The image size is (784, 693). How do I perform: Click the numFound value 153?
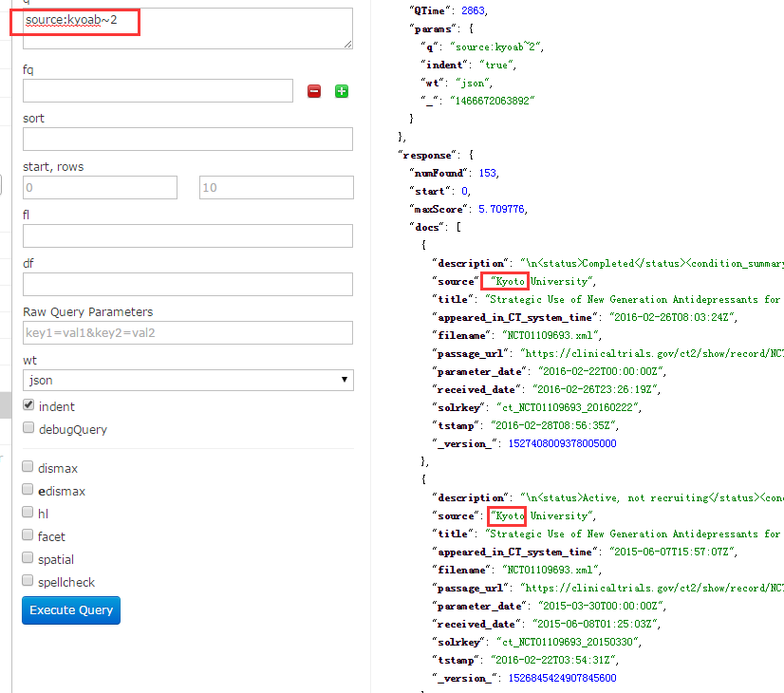point(488,173)
